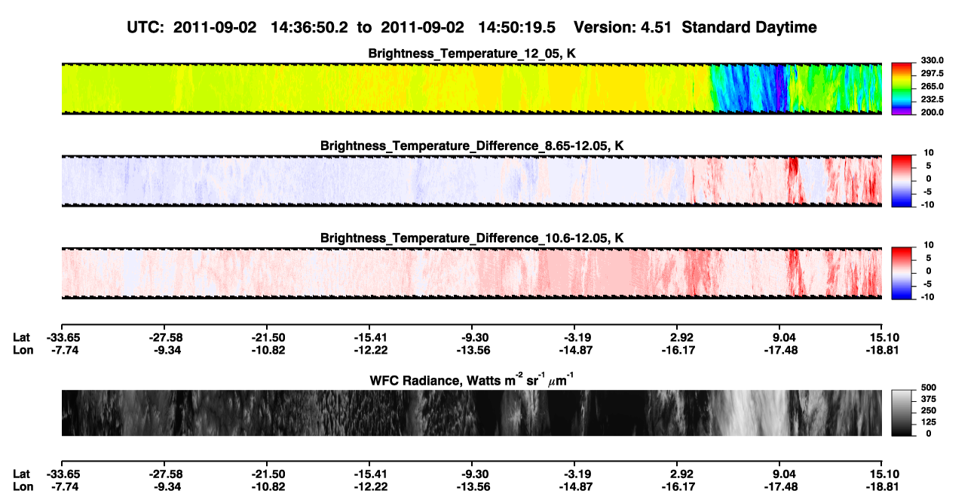
Task: Click the Brightness_Temperature_12_05 image strip
Action: [x=471, y=88]
